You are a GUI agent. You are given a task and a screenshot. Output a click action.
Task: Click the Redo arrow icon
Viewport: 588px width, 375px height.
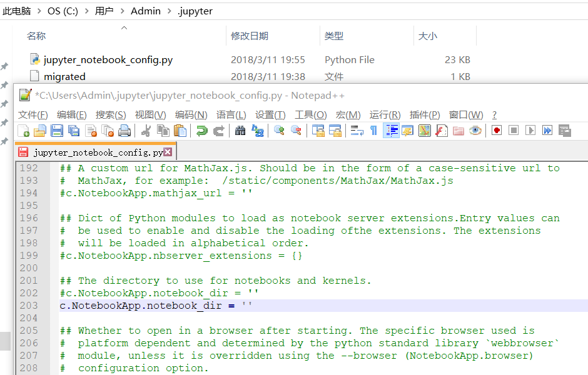(x=219, y=131)
